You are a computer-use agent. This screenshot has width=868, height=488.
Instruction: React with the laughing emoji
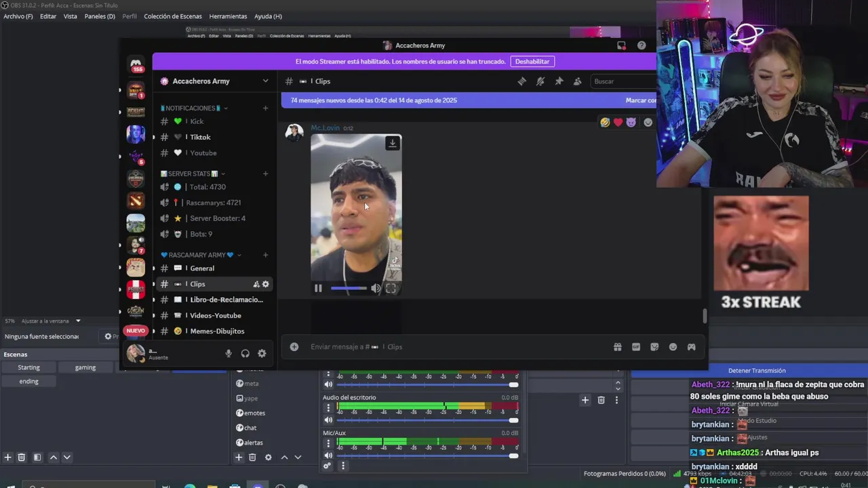coord(605,122)
